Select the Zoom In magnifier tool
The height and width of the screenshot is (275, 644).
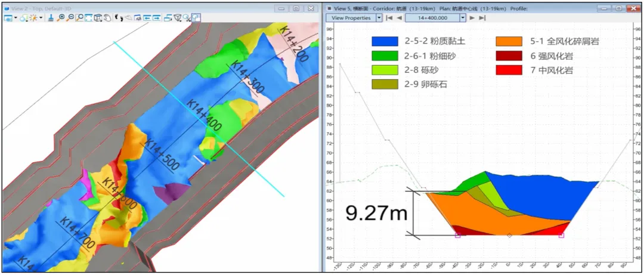click(x=62, y=18)
